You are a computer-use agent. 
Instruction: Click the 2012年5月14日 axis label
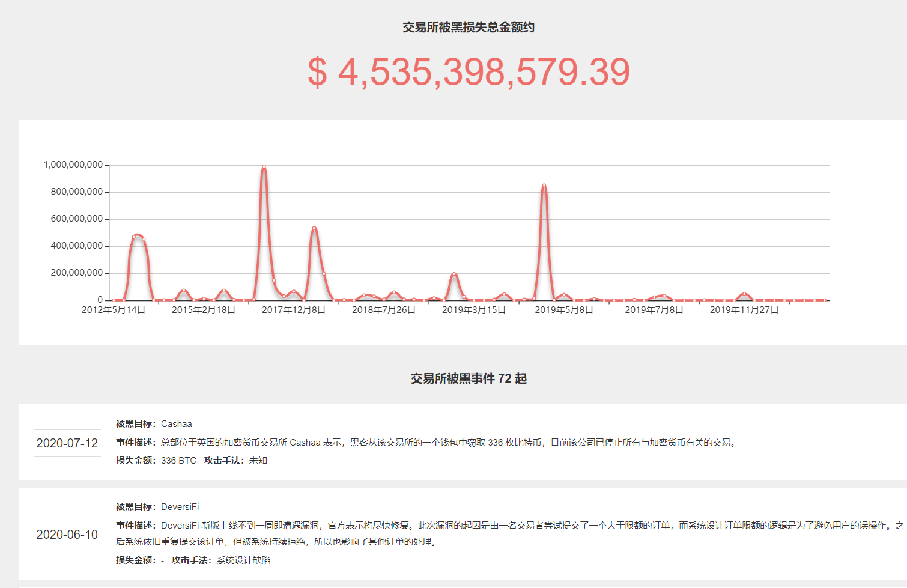click(x=114, y=310)
